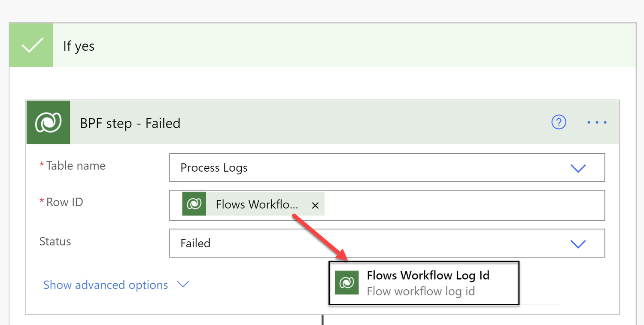
Task: Click inside the Row ID input field
Action: pyautogui.click(x=429, y=205)
